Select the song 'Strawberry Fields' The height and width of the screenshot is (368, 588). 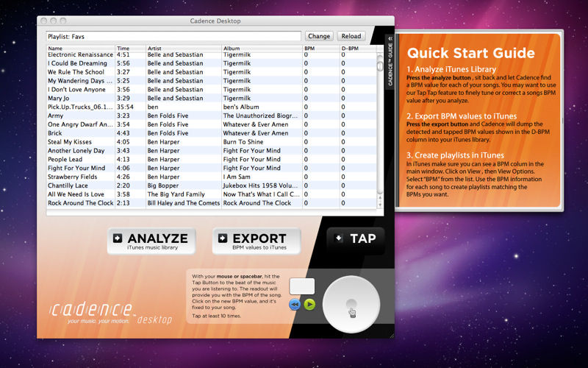[x=72, y=177]
